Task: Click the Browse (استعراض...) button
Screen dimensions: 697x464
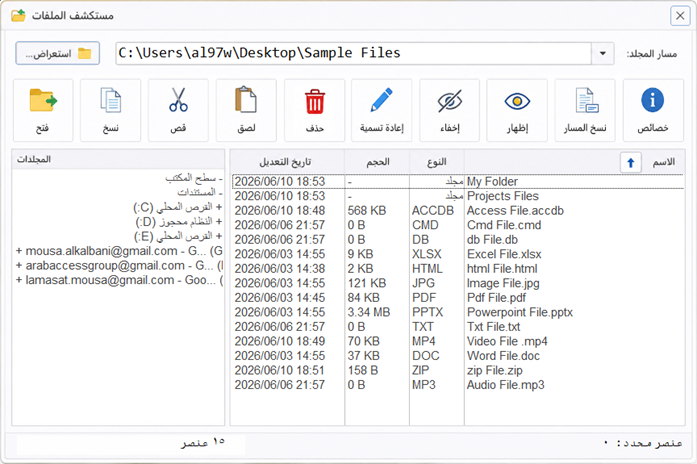Action: point(57,53)
